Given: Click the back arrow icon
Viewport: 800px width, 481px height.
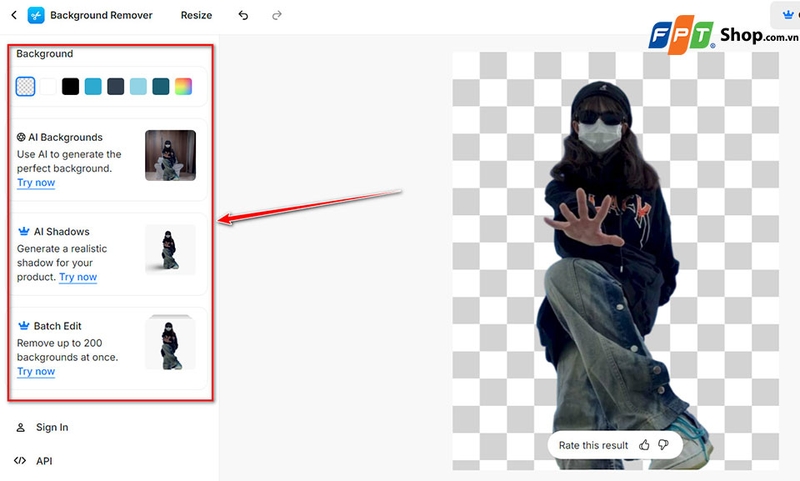Looking at the screenshot, I should point(14,15).
